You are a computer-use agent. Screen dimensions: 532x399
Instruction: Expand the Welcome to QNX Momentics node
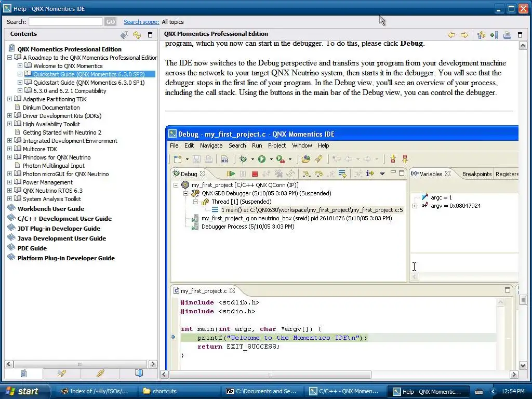pos(20,66)
